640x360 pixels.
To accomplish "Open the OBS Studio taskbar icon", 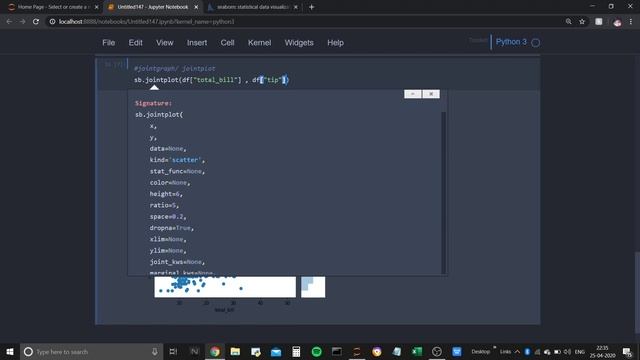I will (x=437, y=351).
